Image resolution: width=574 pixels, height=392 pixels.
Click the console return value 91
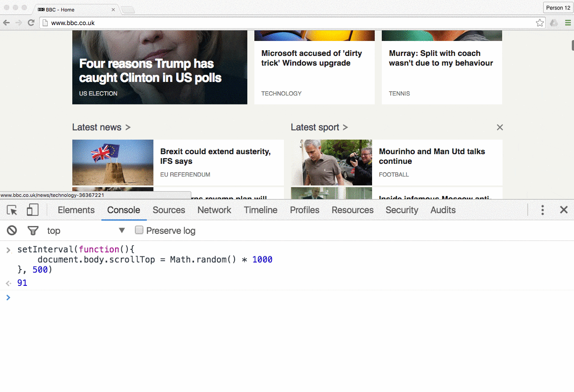tap(22, 283)
